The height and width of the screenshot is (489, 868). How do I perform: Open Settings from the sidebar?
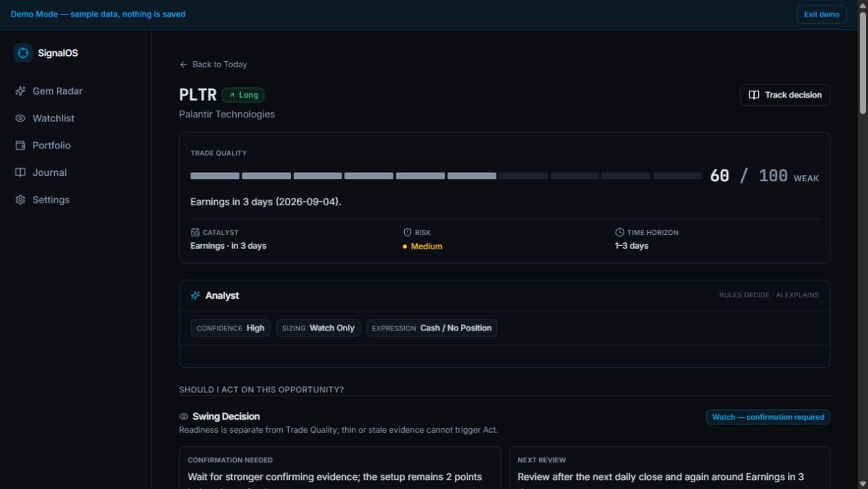(x=51, y=200)
